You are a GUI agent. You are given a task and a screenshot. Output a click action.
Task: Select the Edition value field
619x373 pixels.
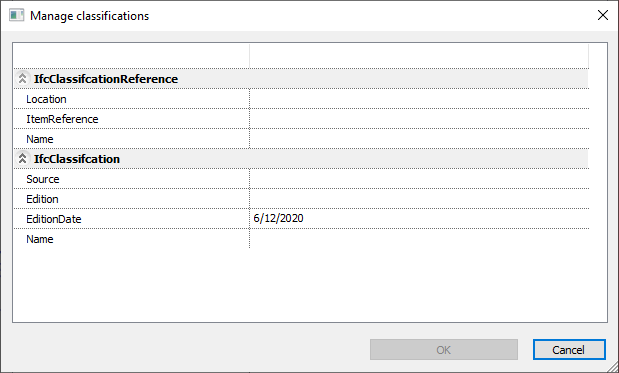419,199
